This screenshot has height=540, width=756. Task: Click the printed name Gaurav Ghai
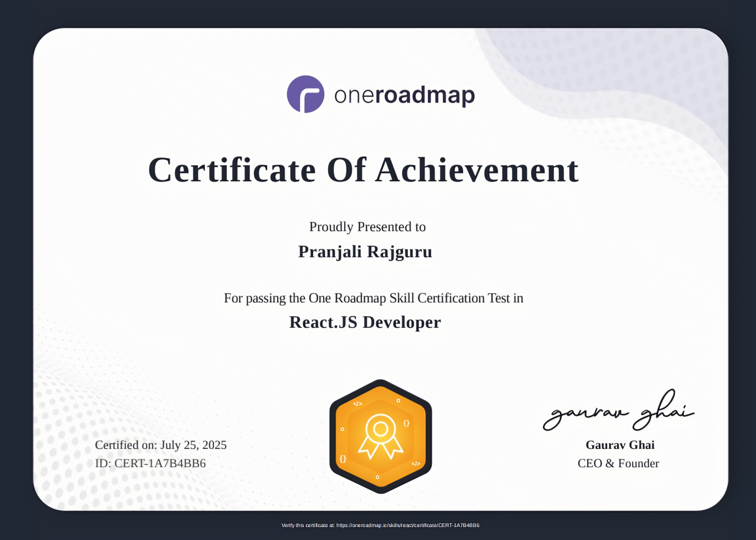coord(620,445)
